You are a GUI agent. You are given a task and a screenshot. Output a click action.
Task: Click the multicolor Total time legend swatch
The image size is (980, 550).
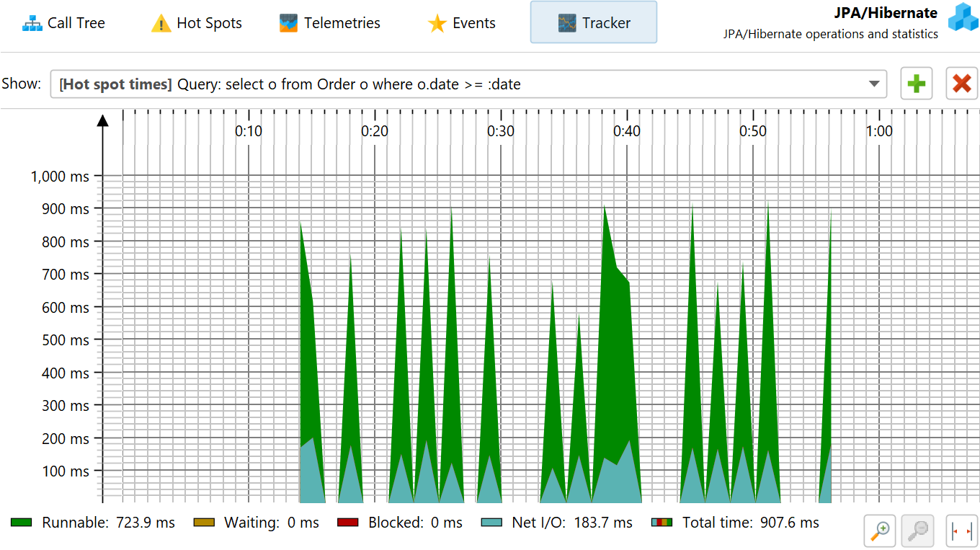coord(661,523)
